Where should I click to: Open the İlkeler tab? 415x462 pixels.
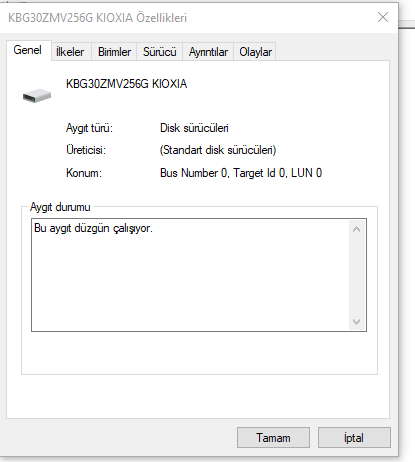71,52
